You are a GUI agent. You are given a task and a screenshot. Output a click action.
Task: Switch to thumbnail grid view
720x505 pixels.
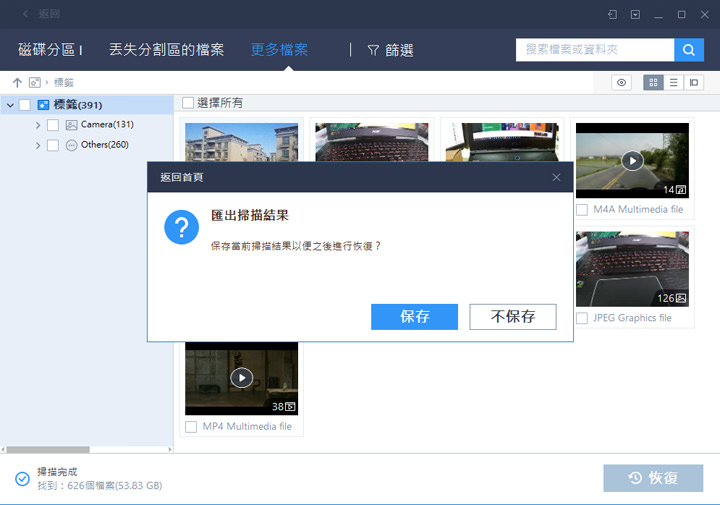coord(653,83)
